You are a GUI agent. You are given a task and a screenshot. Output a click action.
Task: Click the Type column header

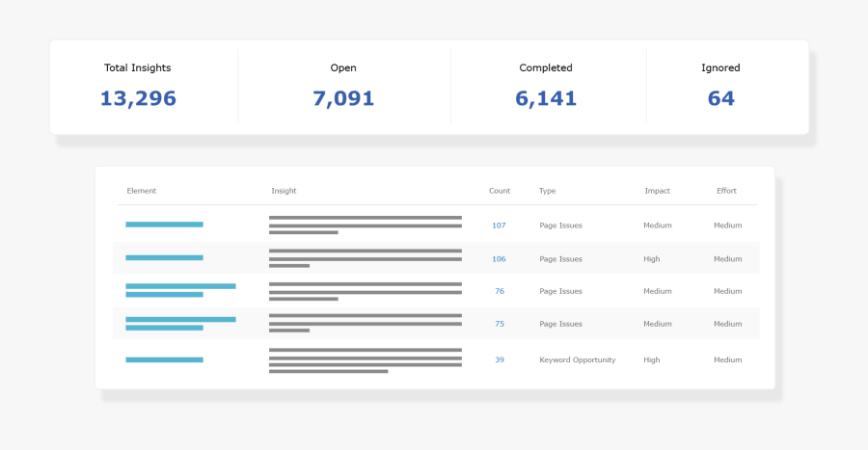pyautogui.click(x=547, y=191)
